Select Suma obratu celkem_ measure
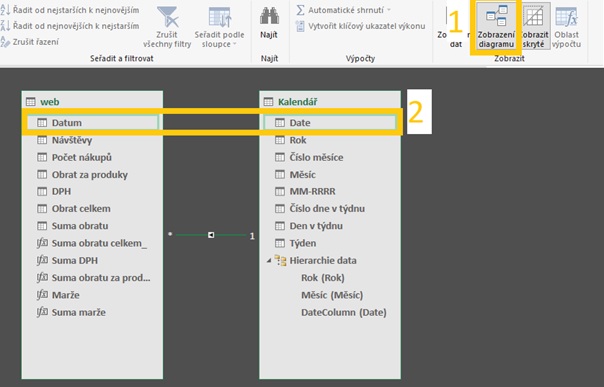 click(x=92, y=243)
